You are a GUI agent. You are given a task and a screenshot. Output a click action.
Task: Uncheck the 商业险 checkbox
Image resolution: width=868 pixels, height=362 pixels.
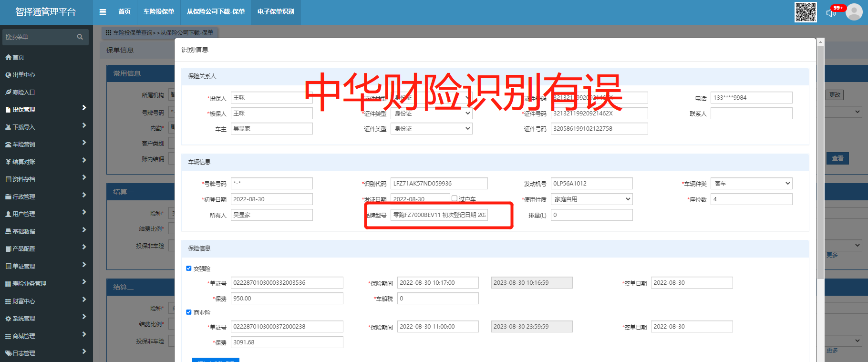[189, 312]
